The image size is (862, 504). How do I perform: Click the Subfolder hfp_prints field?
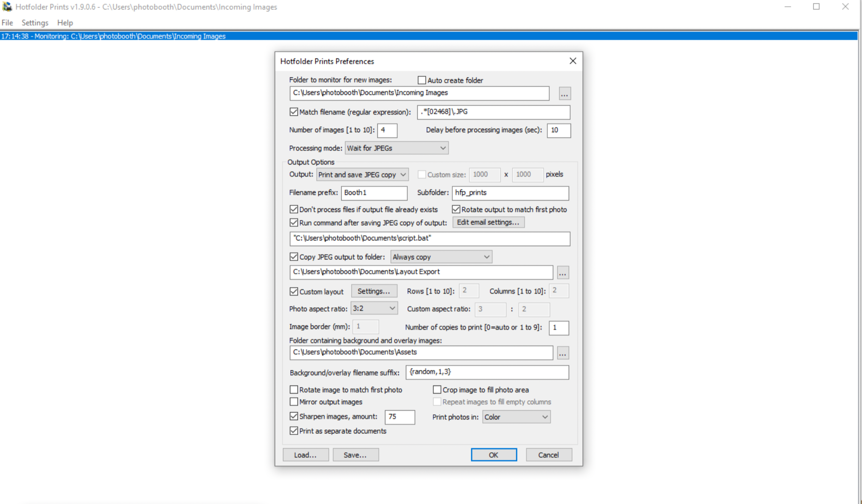[510, 193]
